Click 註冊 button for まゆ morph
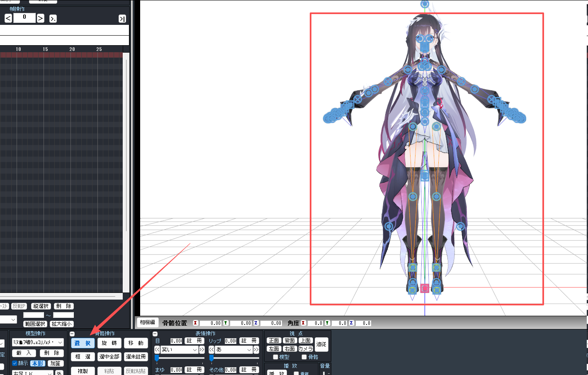The width and height of the screenshot is (588, 375). pyautogui.click(x=194, y=370)
